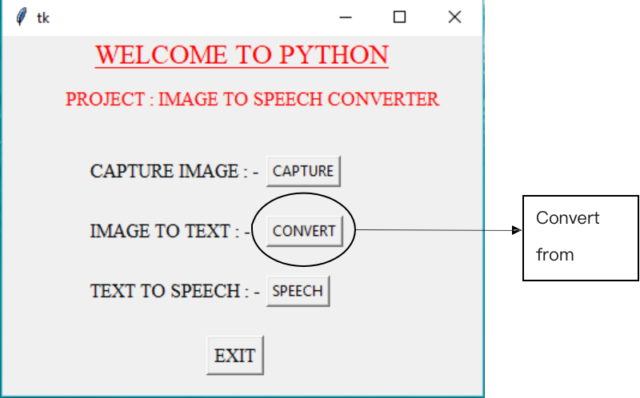Maximize the tk window
The height and width of the screenshot is (398, 640).
(399, 17)
